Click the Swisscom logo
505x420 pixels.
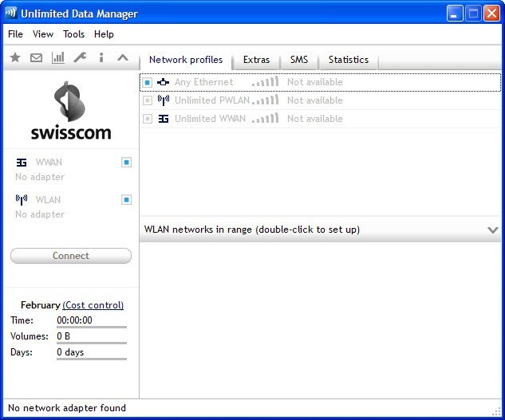point(71,111)
